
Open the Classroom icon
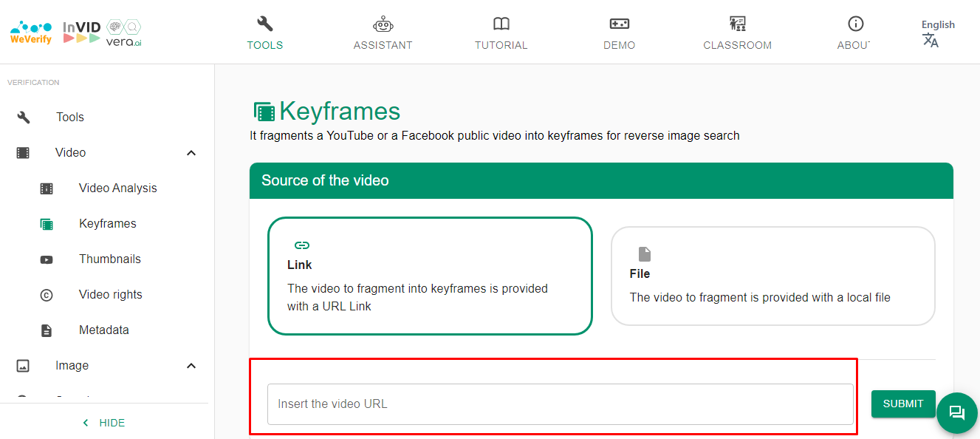pyautogui.click(x=737, y=24)
